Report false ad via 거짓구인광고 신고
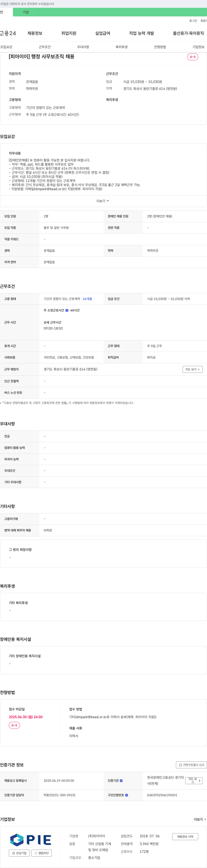 pyautogui.click(x=191, y=765)
